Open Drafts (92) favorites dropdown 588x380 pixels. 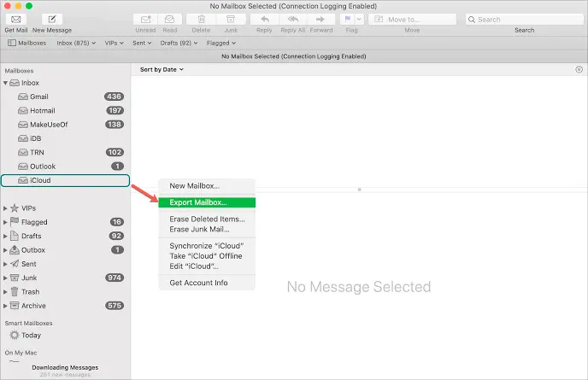(x=179, y=43)
